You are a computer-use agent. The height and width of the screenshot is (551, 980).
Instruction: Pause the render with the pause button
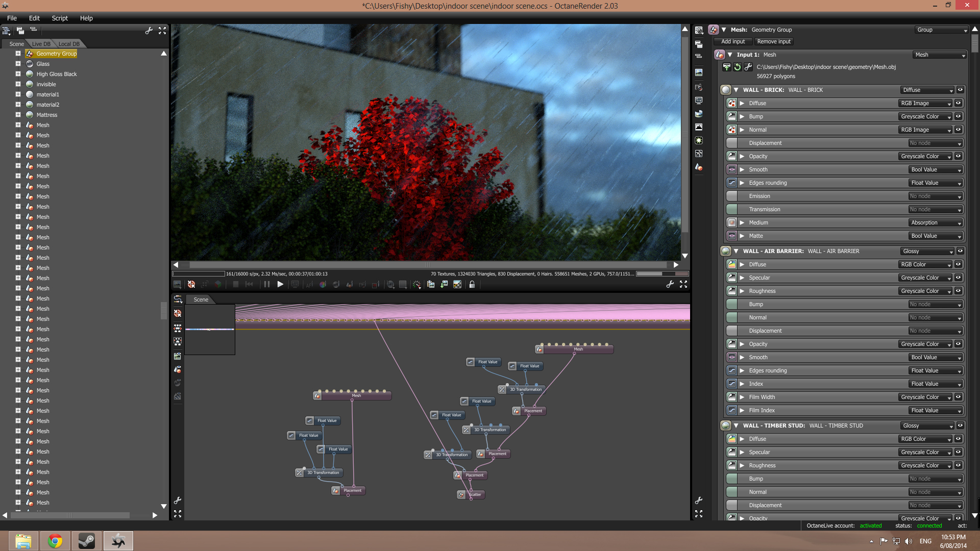266,285
